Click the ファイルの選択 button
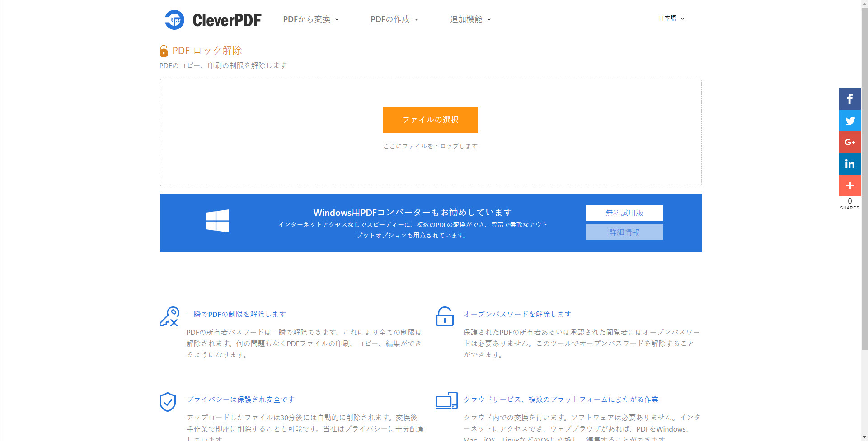 (x=430, y=120)
